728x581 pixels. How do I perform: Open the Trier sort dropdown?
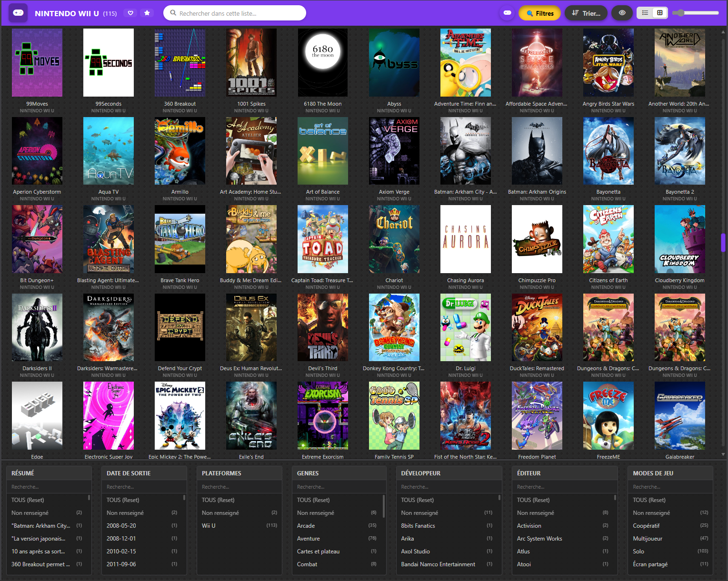[586, 13]
